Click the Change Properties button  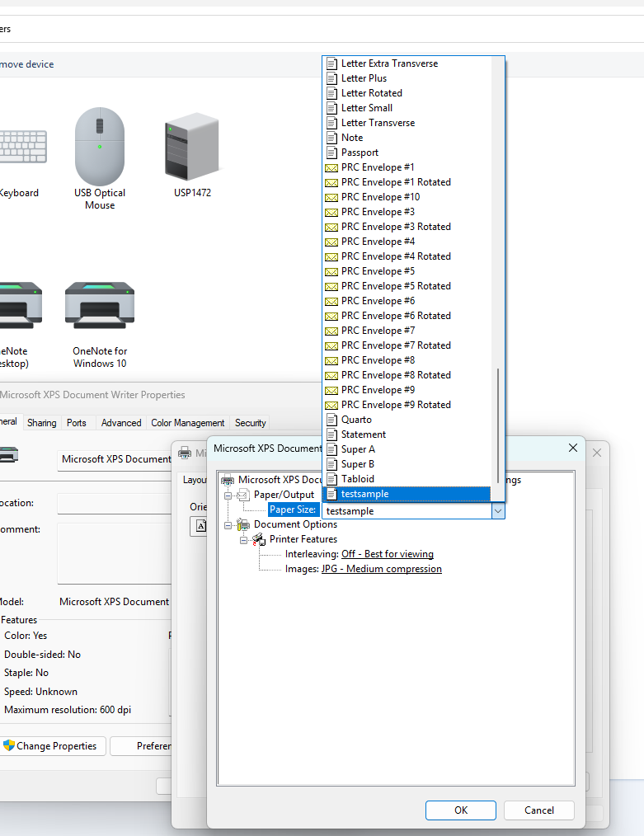(54, 746)
